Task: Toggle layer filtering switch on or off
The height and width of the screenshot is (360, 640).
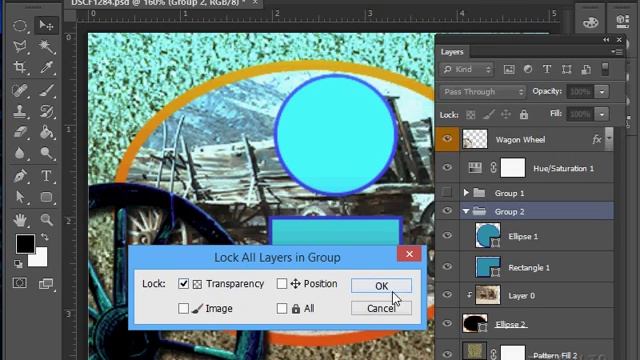Action: [605, 69]
